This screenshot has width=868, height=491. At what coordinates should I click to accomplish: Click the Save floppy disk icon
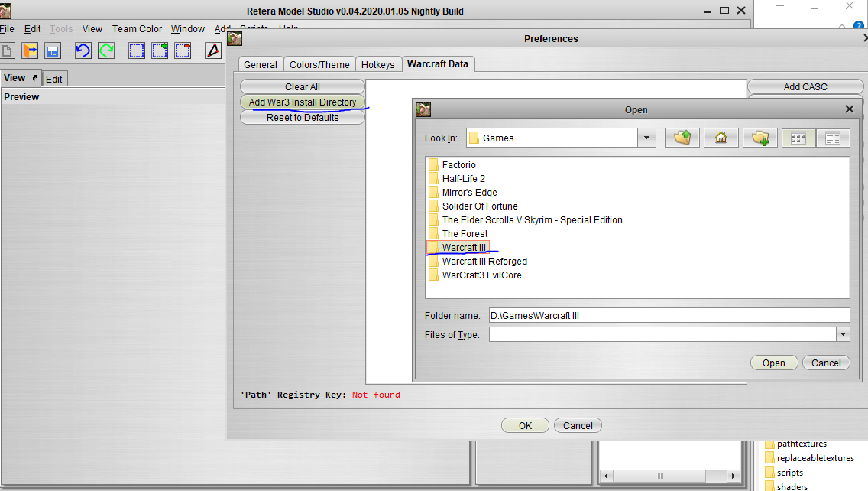click(53, 51)
